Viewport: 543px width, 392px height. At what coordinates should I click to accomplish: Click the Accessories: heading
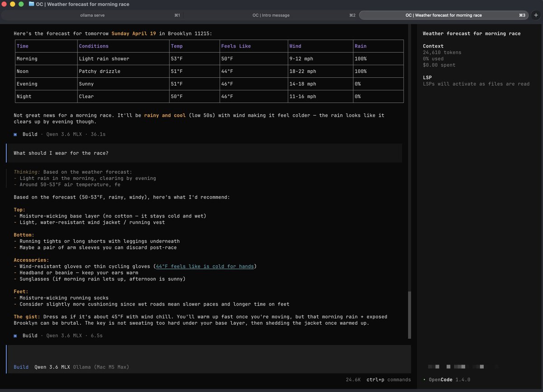coord(31,260)
